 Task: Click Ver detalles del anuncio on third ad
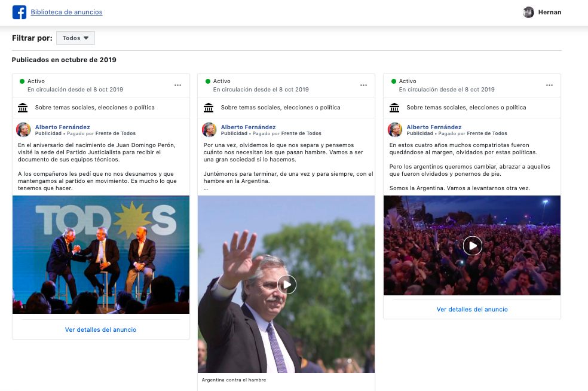(x=472, y=309)
